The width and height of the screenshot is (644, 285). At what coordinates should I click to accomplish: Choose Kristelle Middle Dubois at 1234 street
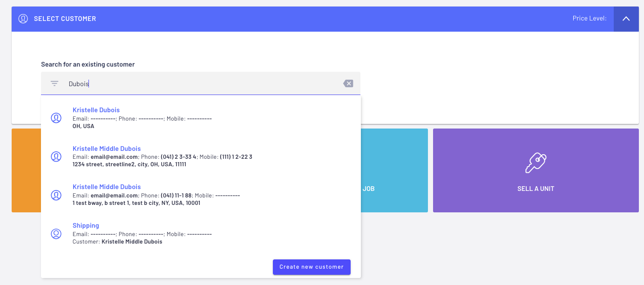pyautogui.click(x=201, y=156)
